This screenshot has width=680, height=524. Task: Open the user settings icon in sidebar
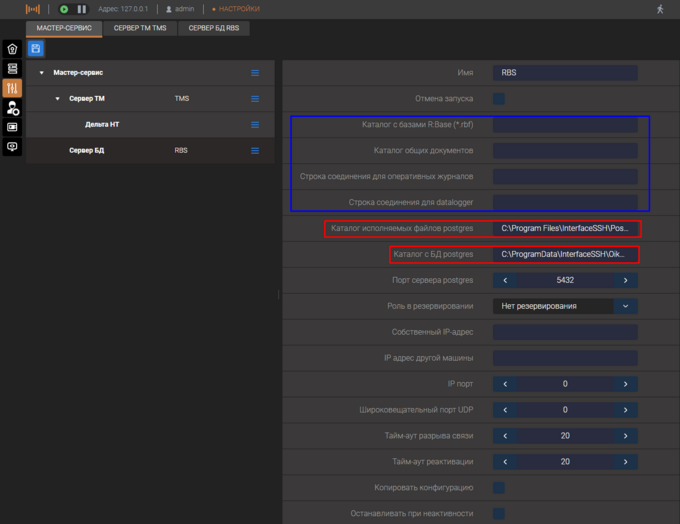coord(12,108)
